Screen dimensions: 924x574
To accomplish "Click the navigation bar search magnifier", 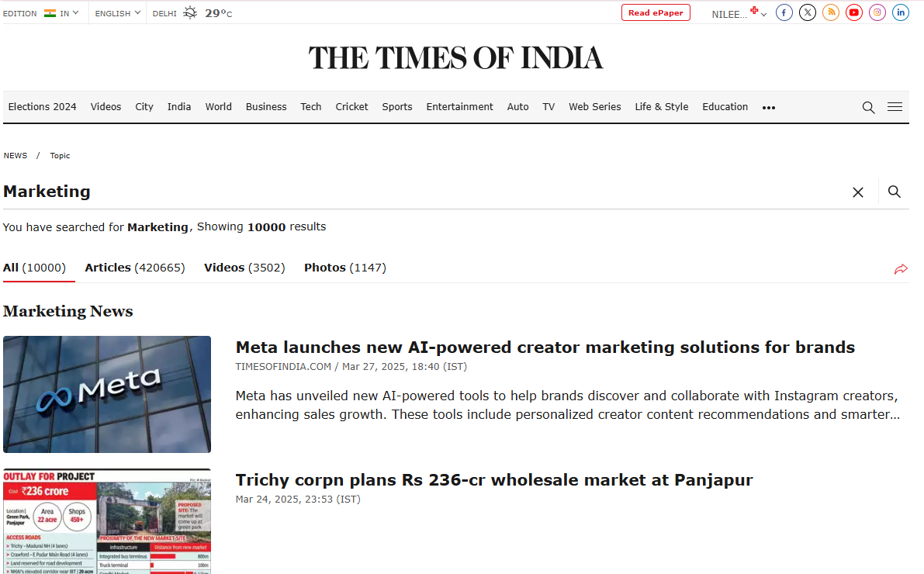I will click(868, 107).
